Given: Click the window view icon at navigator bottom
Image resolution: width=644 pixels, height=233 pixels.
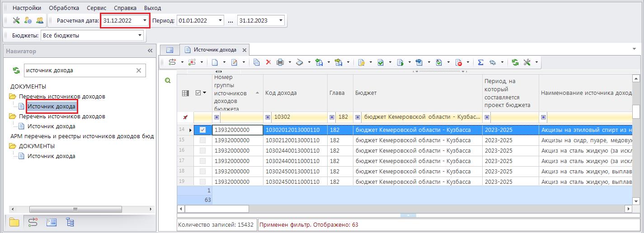Looking at the screenshot, I should pyautogui.click(x=52, y=222).
